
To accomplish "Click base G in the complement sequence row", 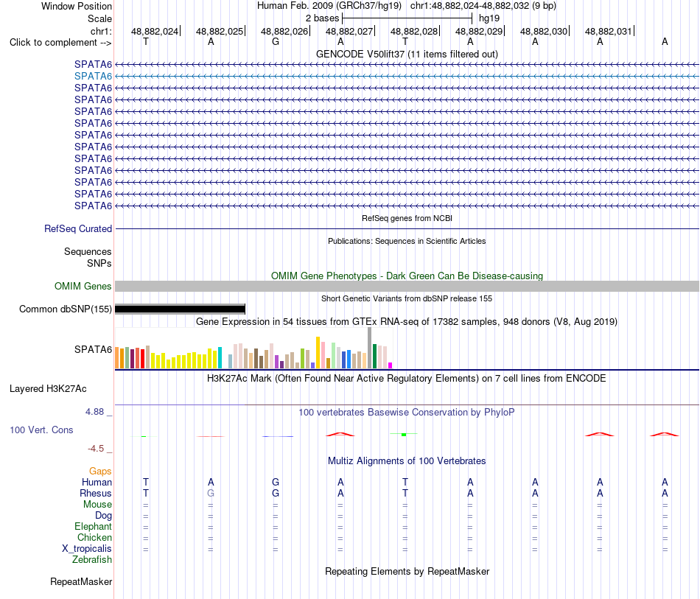I will (x=276, y=41).
